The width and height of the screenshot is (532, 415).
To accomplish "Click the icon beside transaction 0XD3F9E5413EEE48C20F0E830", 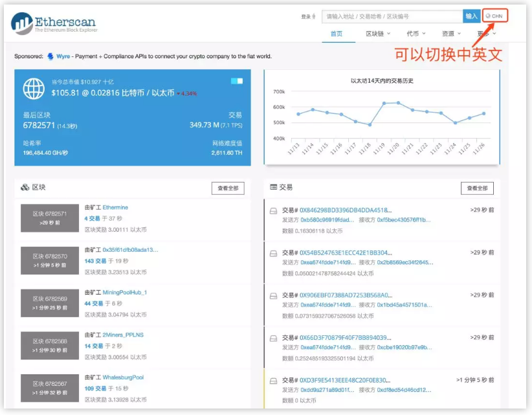I will tap(274, 381).
